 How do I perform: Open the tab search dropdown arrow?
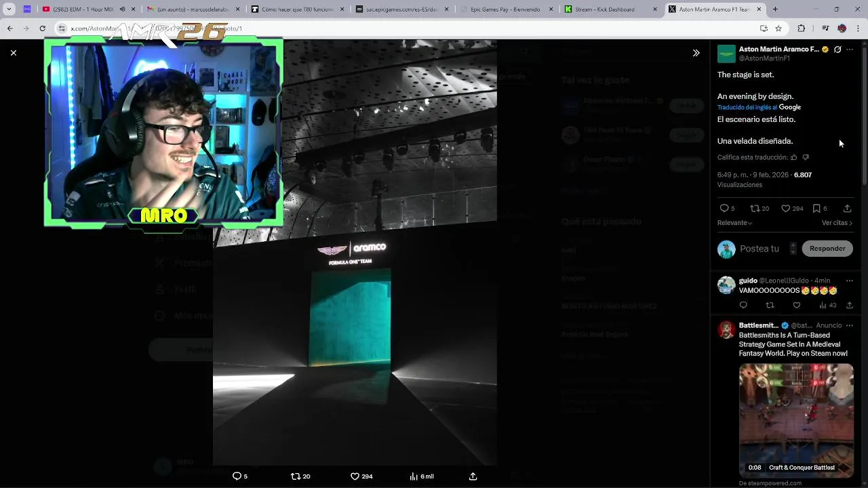(x=9, y=9)
